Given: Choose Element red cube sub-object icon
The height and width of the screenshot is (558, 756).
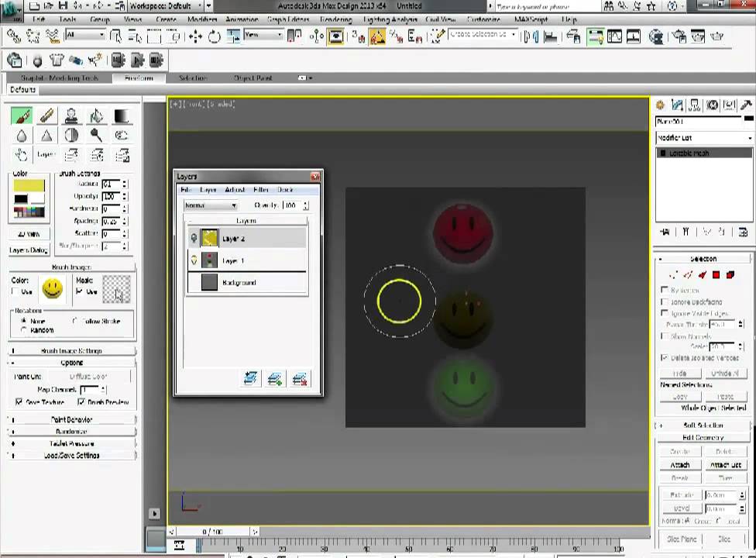Looking at the screenshot, I should (730, 275).
